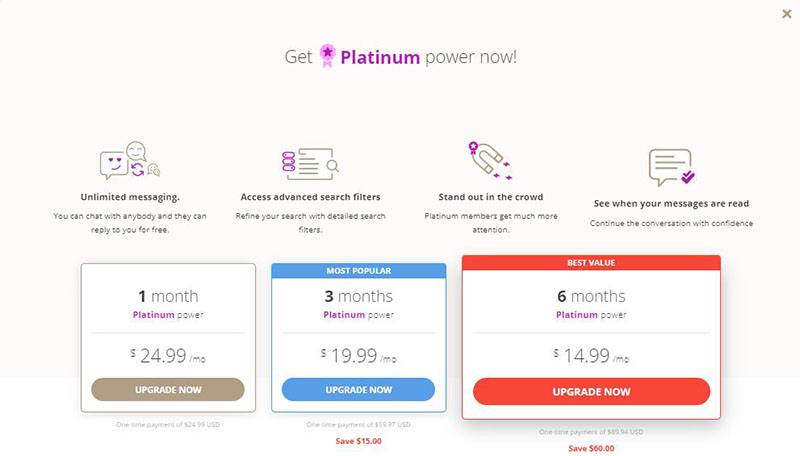Select the Best Value banner
800x456 pixels.
tap(591, 263)
